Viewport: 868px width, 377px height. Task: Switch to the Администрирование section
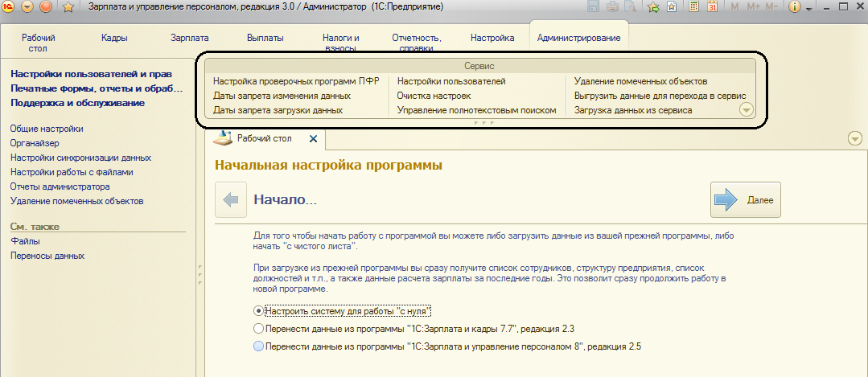[579, 38]
